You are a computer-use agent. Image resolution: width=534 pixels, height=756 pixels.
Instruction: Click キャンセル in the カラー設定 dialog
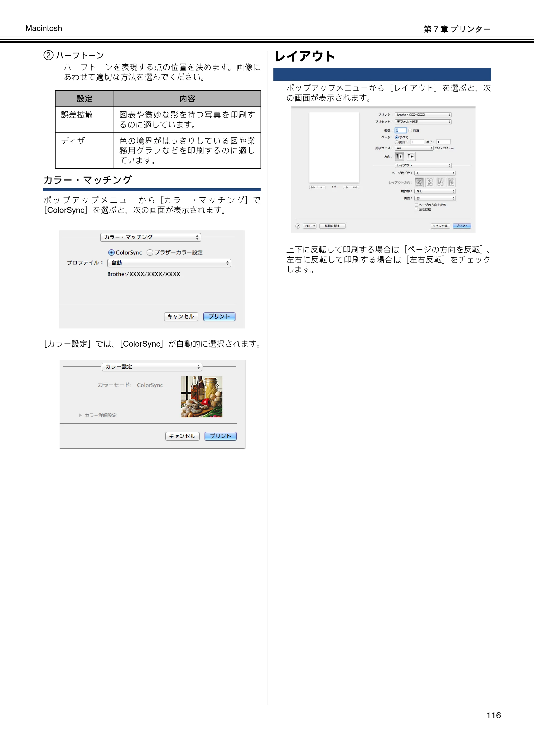(x=182, y=436)
